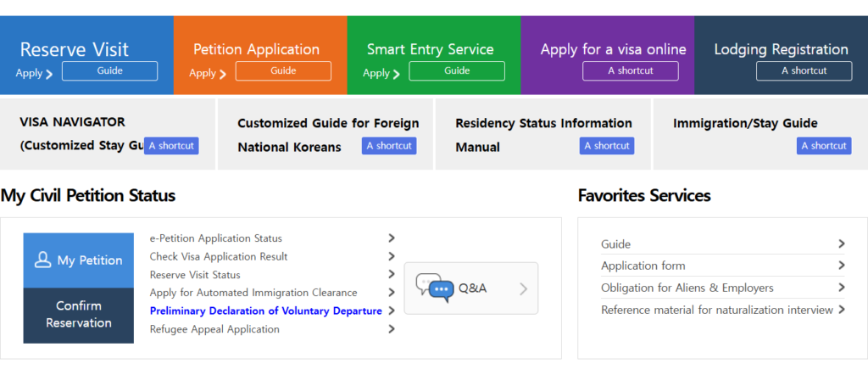Click the arrow on the Q&A button

[523, 288]
